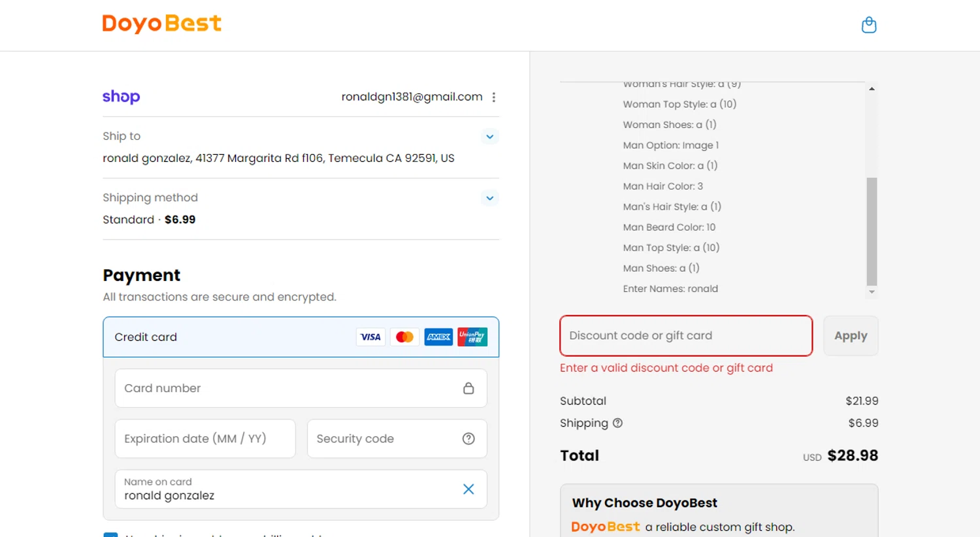Click 'Man Shoes: a (1)' line
Viewport: 980px width, 537px height.
pyautogui.click(x=661, y=268)
